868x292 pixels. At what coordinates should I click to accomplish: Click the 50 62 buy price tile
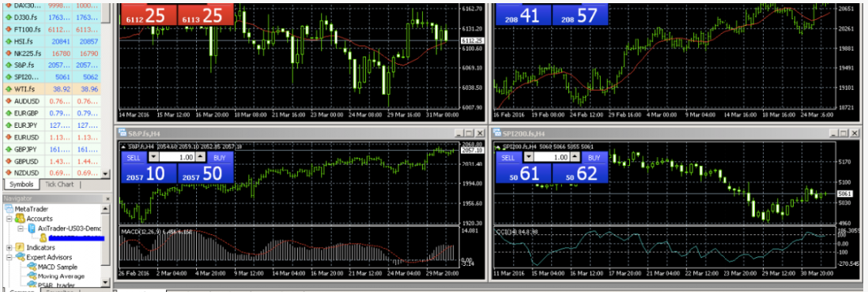point(579,174)
